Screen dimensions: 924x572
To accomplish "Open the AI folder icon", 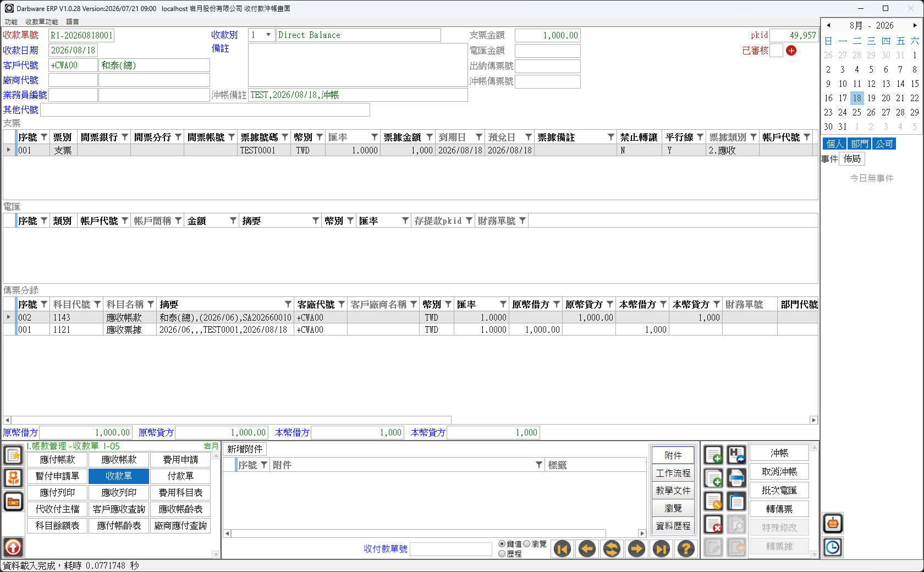I will [13, 502].
